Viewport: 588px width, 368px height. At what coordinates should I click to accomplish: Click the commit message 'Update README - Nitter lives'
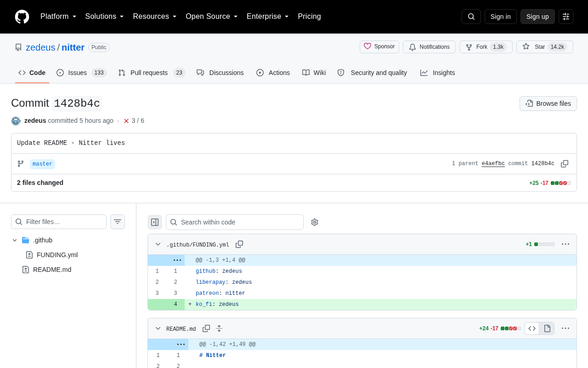click(x=71, y=143)
